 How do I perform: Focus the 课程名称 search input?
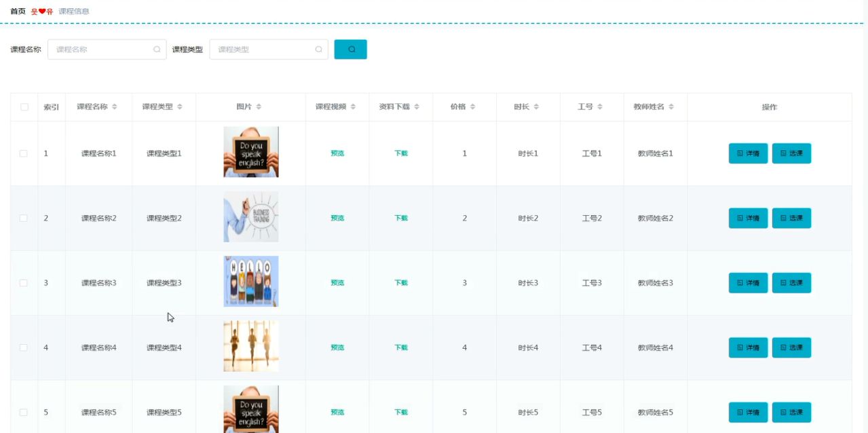107,50
